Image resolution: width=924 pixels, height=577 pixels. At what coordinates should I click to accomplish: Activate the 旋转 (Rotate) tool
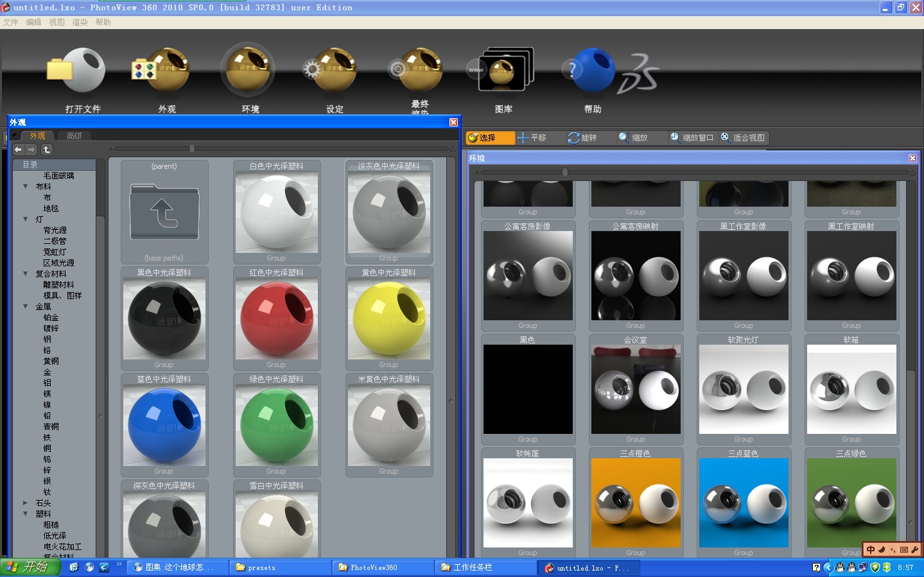tap(582, 138)
